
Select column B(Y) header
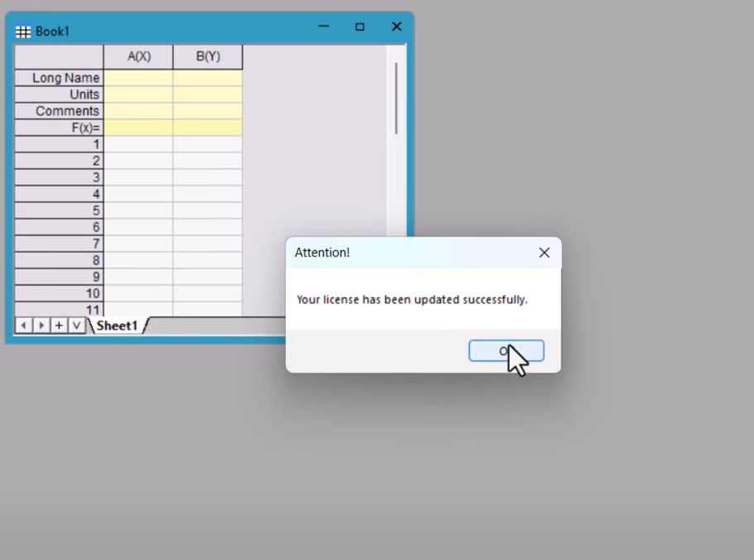(208, 57)
